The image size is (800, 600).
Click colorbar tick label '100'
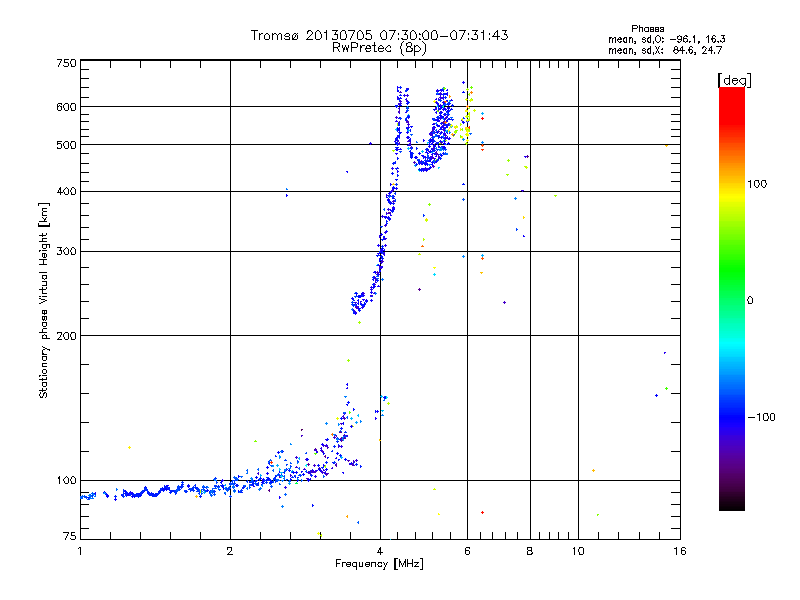(757, 184)
